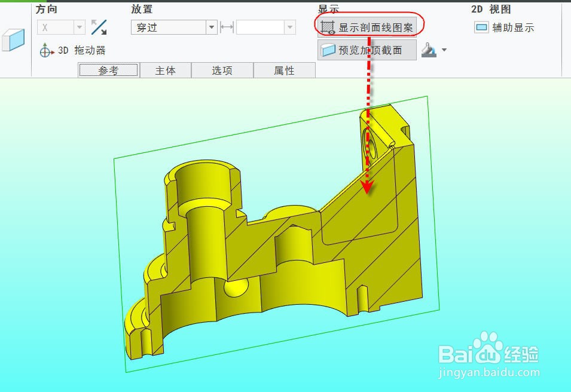
Task: Open the 属性 tab
Action: tap(285, 71)
